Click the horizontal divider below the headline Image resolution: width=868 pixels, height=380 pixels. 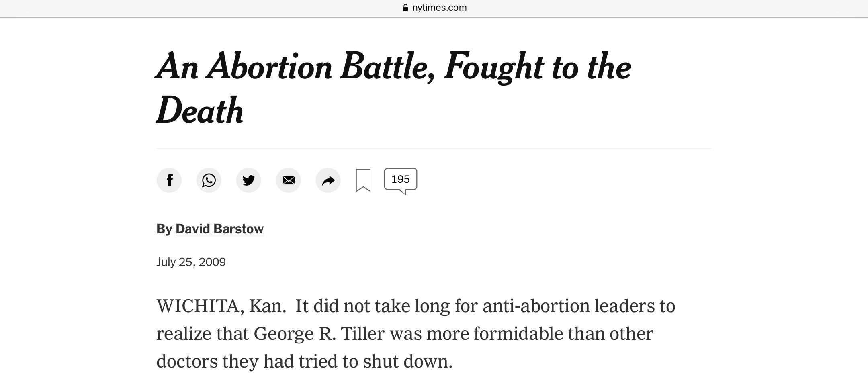click(x=434, y=149)
